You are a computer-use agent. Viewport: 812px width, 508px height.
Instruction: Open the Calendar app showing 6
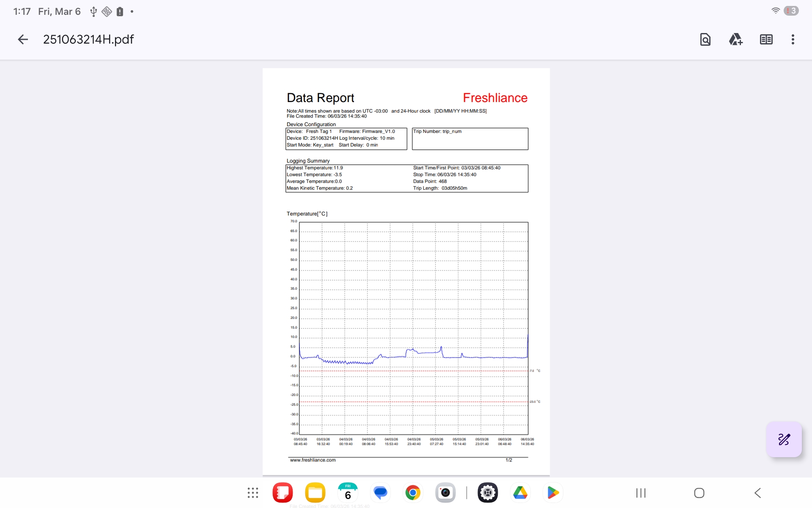[x=348, y=493]
